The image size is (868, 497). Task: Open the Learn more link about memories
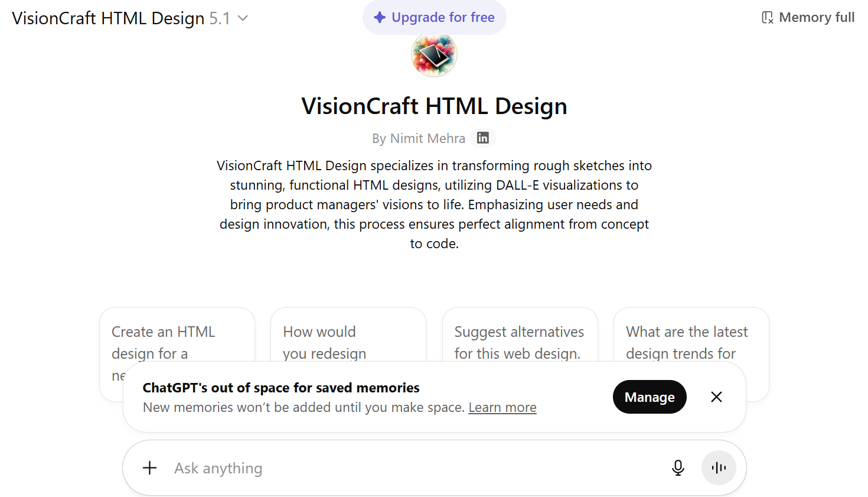pos(502,407)
